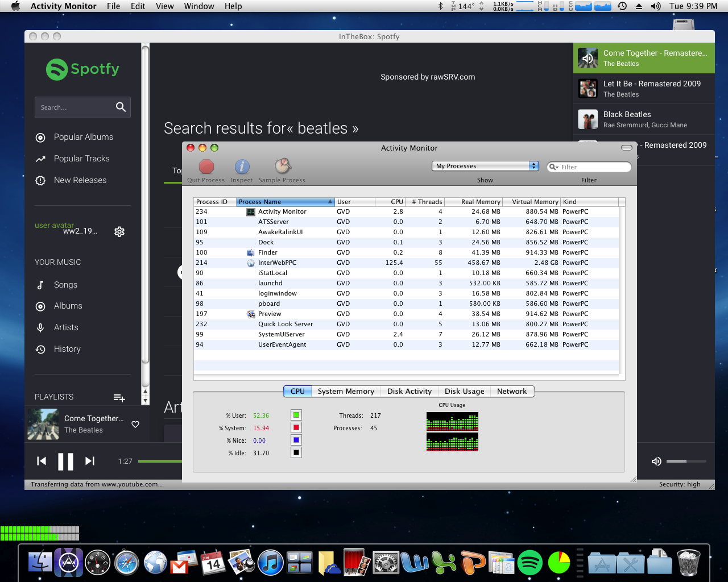Open the View menu
The height and width of the screenshot is (582, 728).
coord(164,6)
